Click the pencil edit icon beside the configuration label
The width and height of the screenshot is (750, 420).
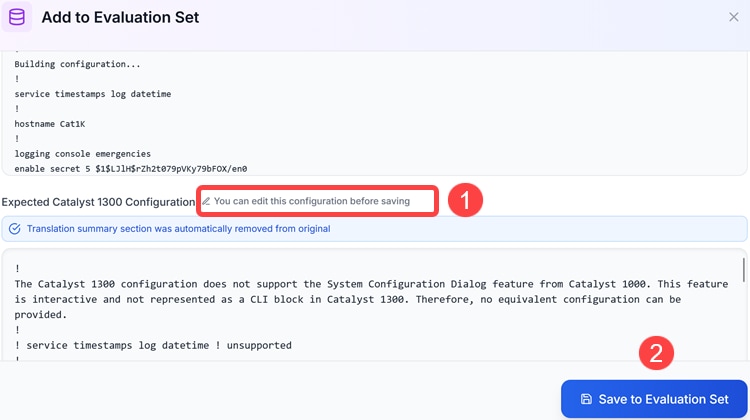(x=206, y=201)
